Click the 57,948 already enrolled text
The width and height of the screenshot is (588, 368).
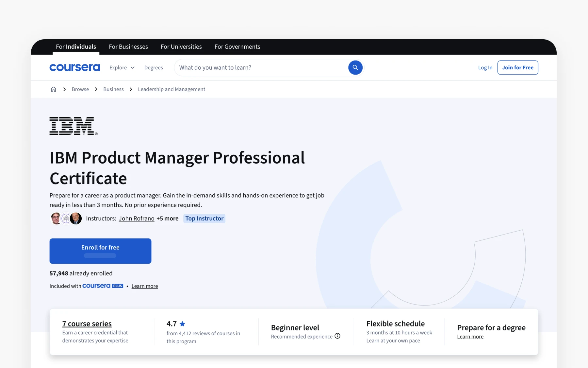pyautogui.click(x=81, y=273)
